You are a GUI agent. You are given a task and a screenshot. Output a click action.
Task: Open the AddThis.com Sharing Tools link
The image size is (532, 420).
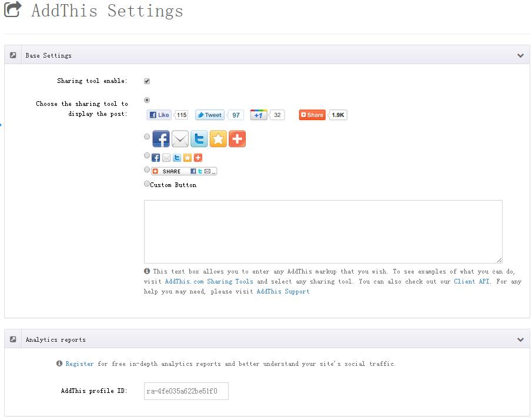[209, 281]
